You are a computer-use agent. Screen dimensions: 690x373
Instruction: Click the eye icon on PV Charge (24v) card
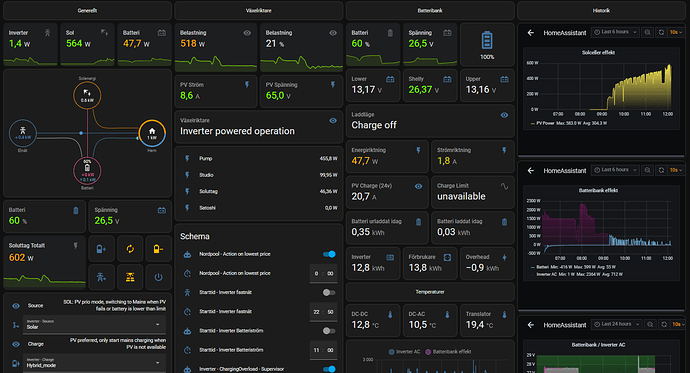pyautogui.click(x=418, y=186)
